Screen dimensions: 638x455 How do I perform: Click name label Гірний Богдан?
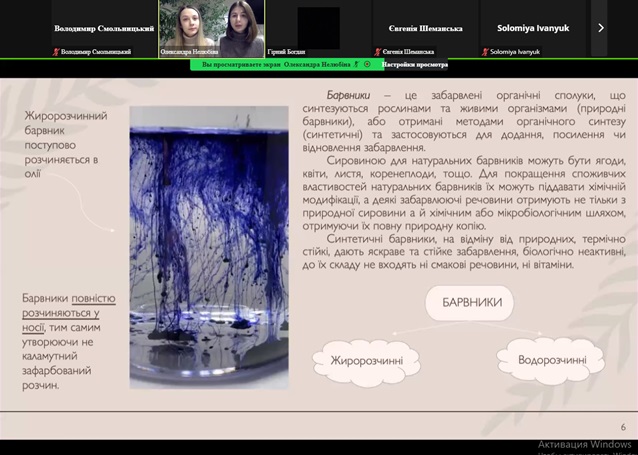click(286, 52)
